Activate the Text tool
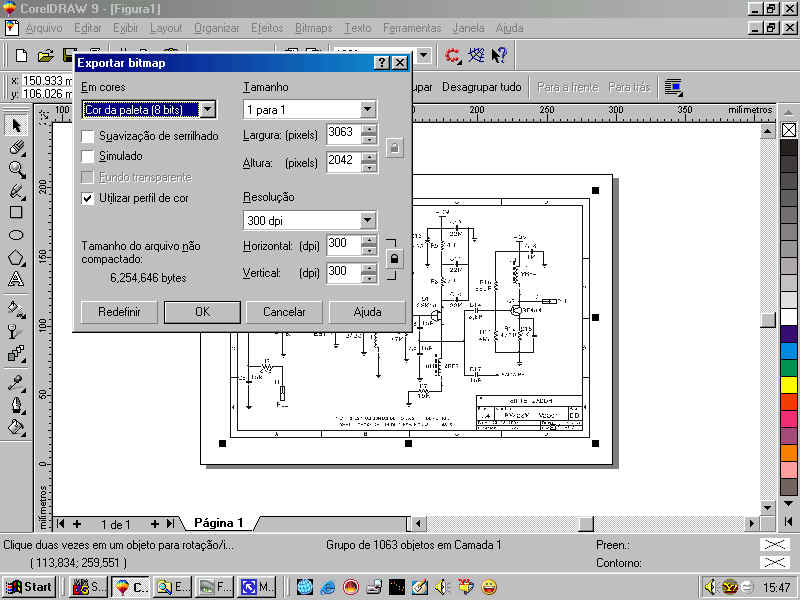The image size is (800, 600). click(x=16, y=279)
